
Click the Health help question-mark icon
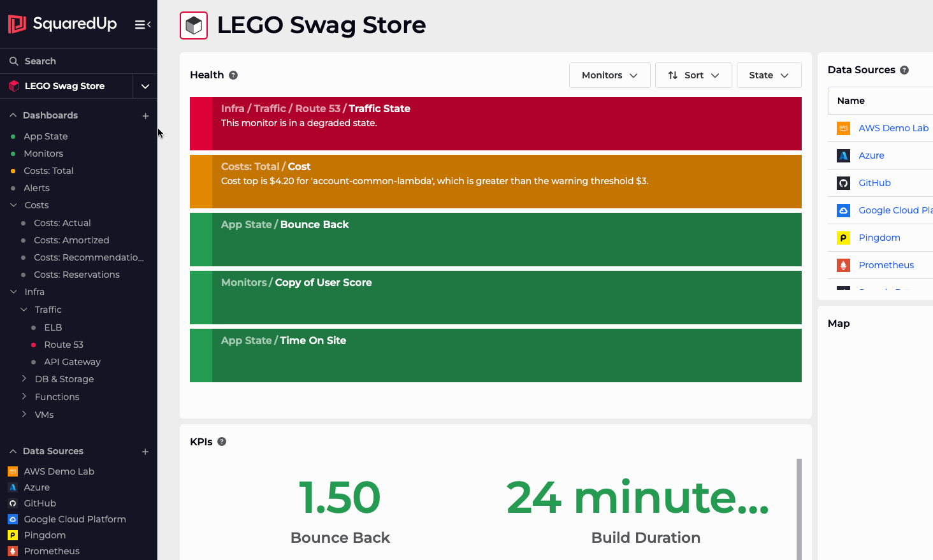pos(233,75)
